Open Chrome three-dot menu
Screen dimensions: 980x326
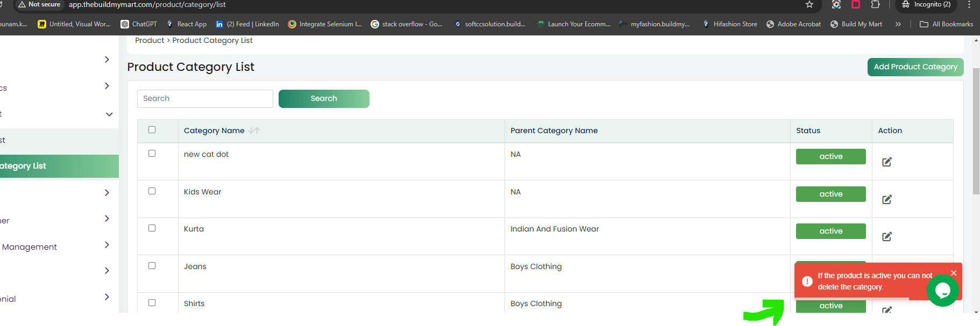969,4
